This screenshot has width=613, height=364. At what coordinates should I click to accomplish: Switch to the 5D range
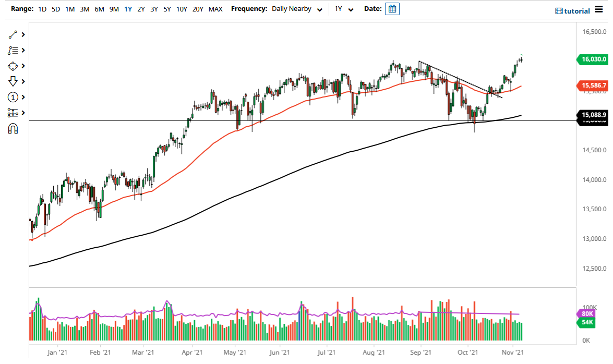point(55,9)
